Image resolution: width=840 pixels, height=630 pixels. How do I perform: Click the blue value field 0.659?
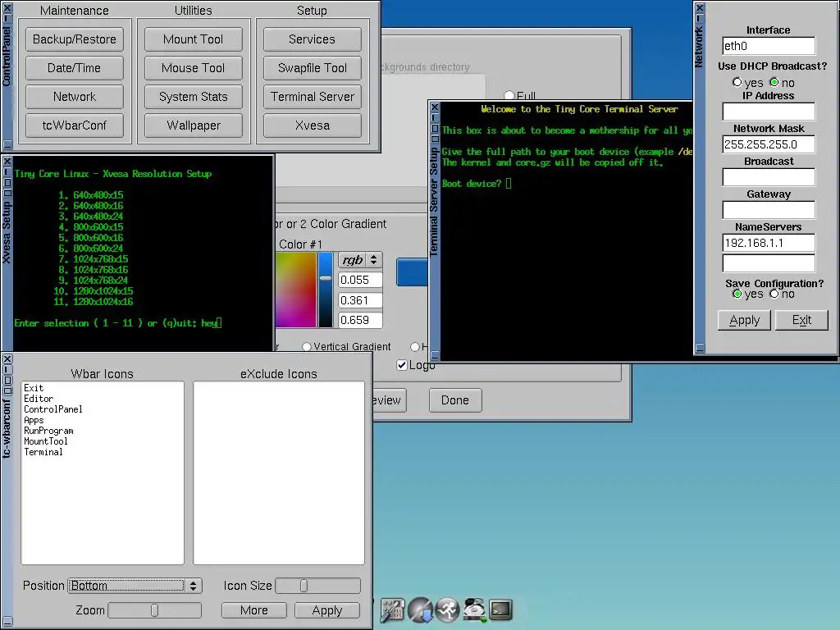[x=361, y=320]
